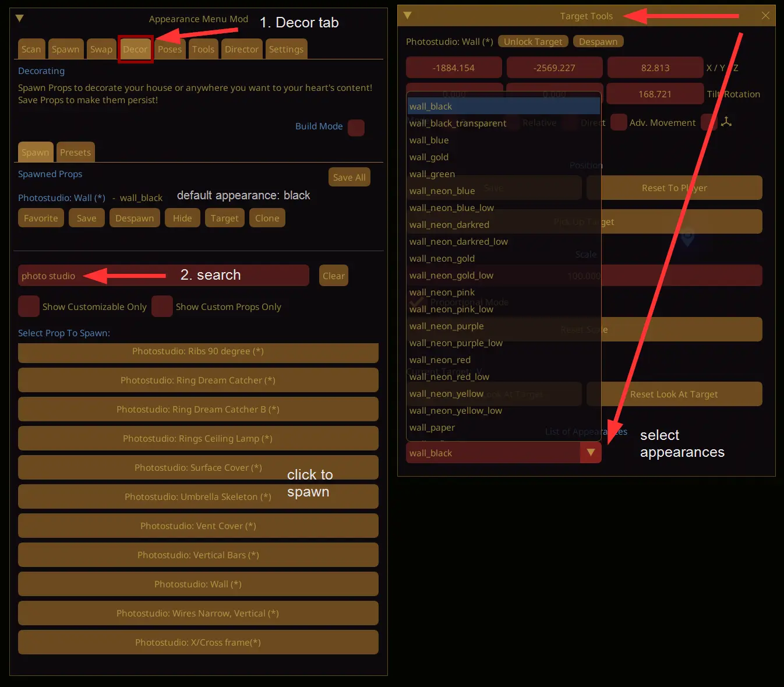The height and width of the screenshot is (687, 784).
Task: Select wall_neon_purple from the appearance list
Action: click(x=503, y=326)
